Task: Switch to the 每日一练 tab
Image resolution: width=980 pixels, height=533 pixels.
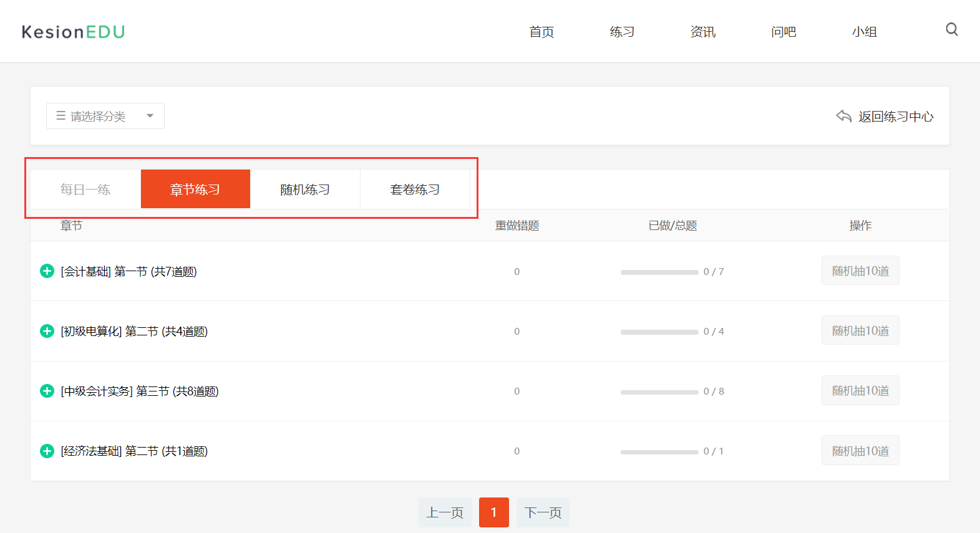Action: 85,190
